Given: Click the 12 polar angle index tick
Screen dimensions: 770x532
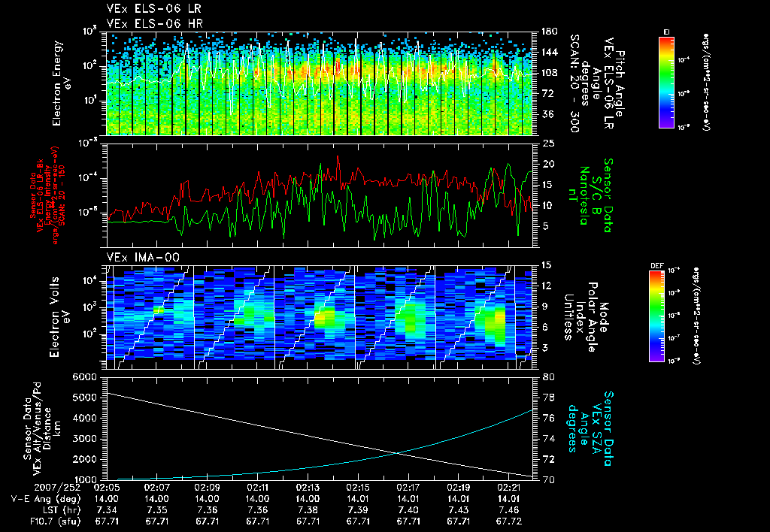Looking at the screenshot, I should tap(547, 286).
